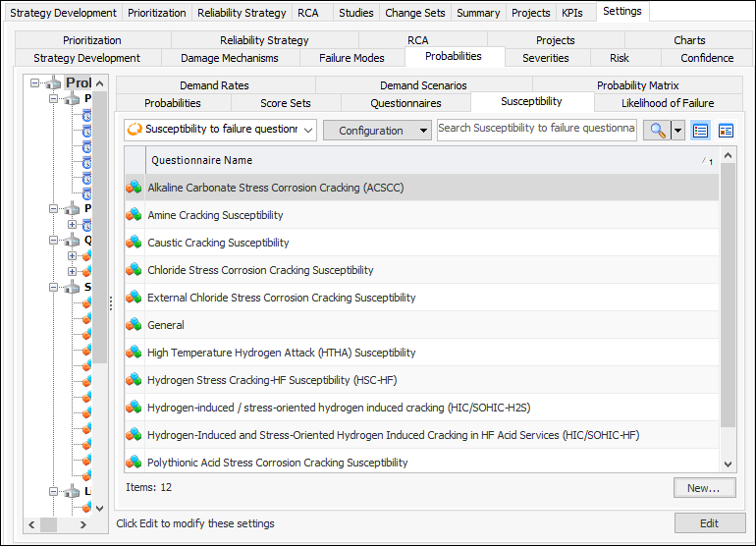
Task: Click icon beside Caustic Cracking Susceptibility
Action: 135,243
